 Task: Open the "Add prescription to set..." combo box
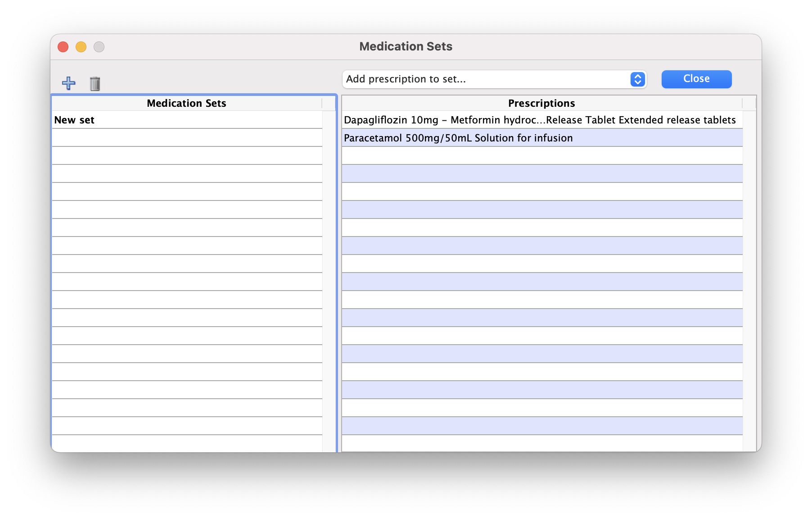click(486, 79)
